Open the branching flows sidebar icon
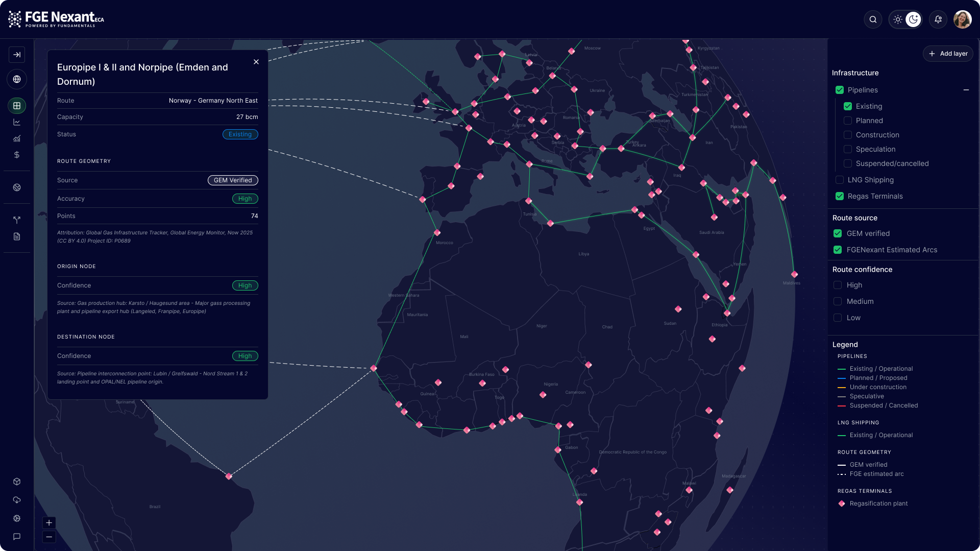The image size is (980, 551). point(17,220)
